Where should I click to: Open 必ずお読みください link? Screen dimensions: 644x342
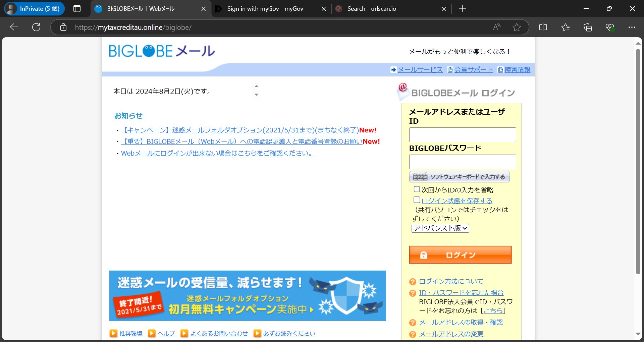click(289, 334)
